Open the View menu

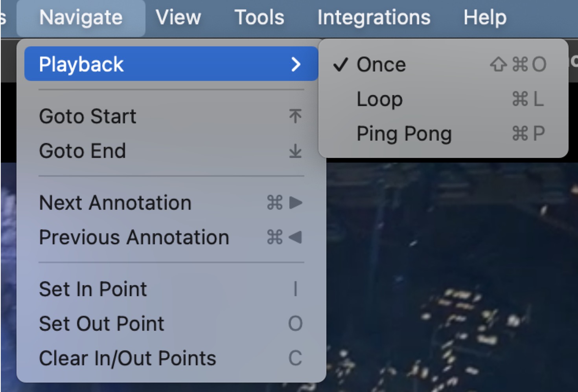[178, 18]
